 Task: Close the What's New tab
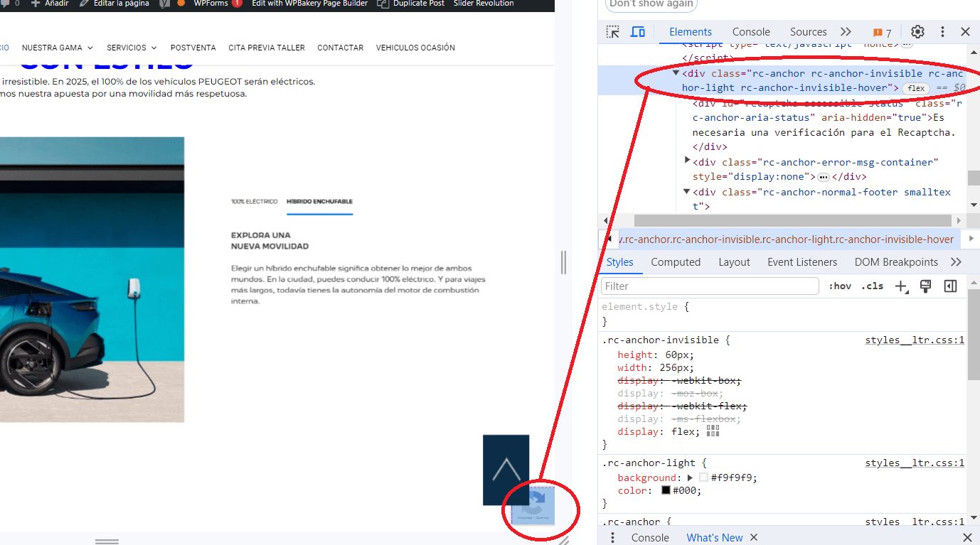pos(754,538)
